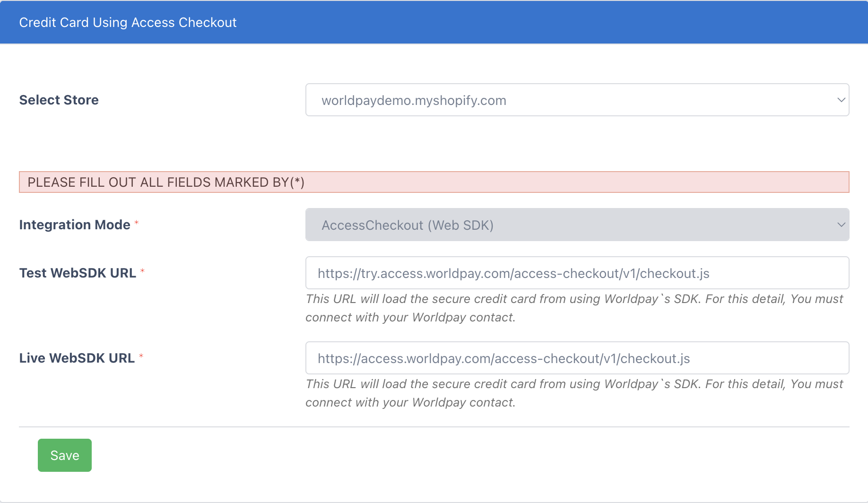Image resolution: width=868 pixels, height=503 pixels.
Task: Click the help text under Test WebSDK URL
Action: coord(574,308)
